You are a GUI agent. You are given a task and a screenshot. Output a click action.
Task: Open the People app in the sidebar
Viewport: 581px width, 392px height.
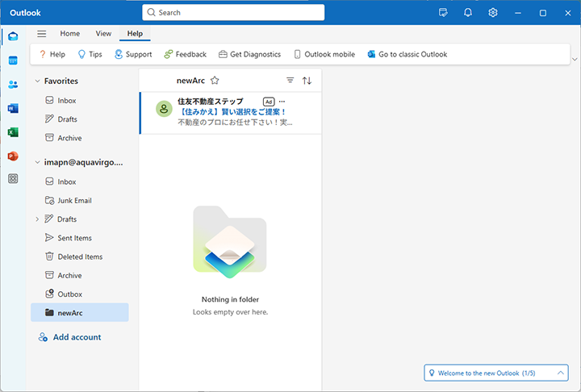click(13, 85)
